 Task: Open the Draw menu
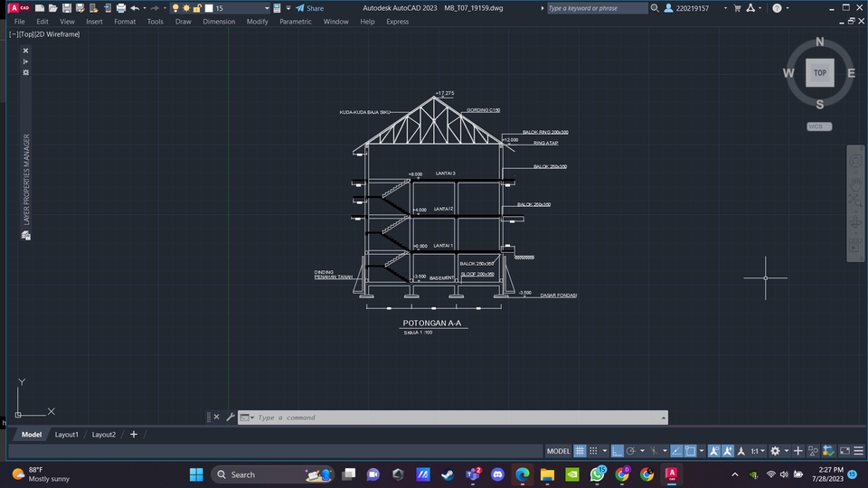pyautogui.click(x=184, y=22)
